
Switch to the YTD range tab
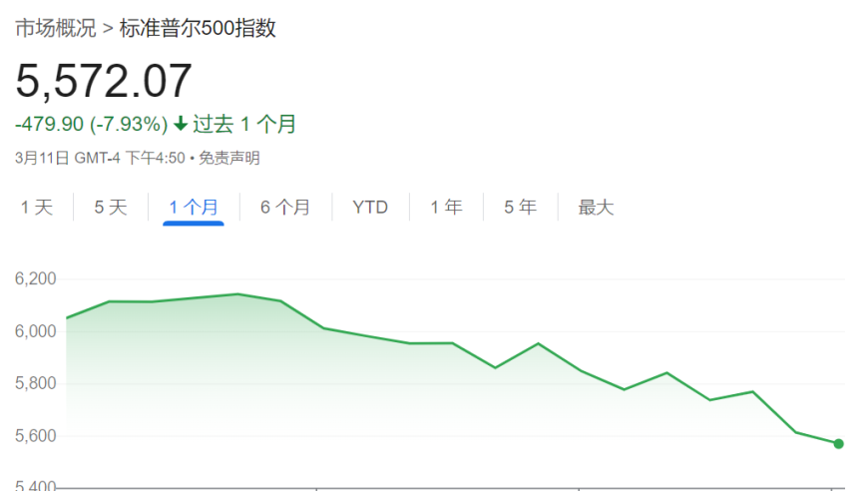coord(370,208)
